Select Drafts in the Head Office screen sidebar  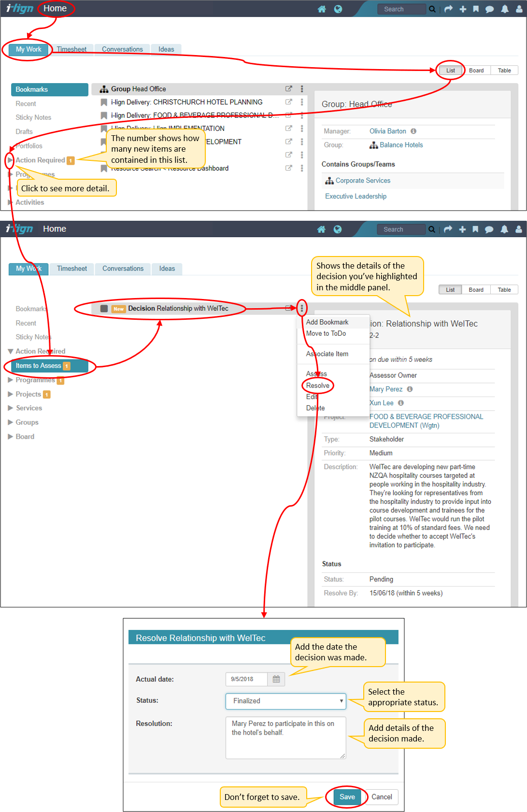coord(24,132)
